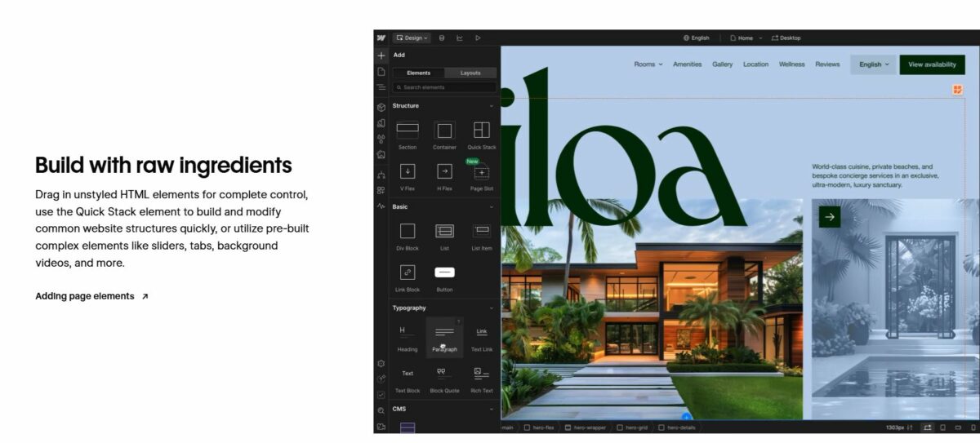Click the Amenities nav link

tap(687, 64)
